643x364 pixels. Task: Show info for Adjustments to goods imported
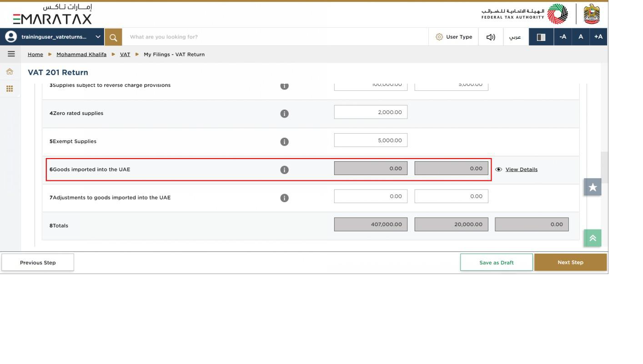[284, 198]
